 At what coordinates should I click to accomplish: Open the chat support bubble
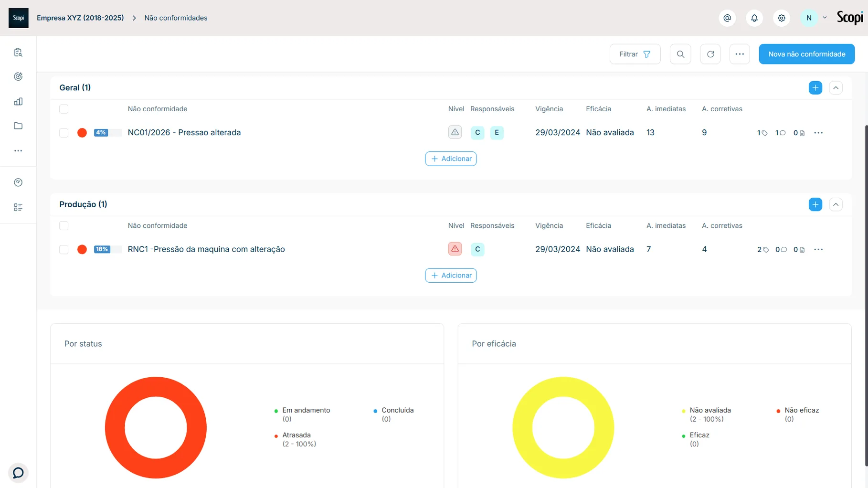[x=18, y=473]
